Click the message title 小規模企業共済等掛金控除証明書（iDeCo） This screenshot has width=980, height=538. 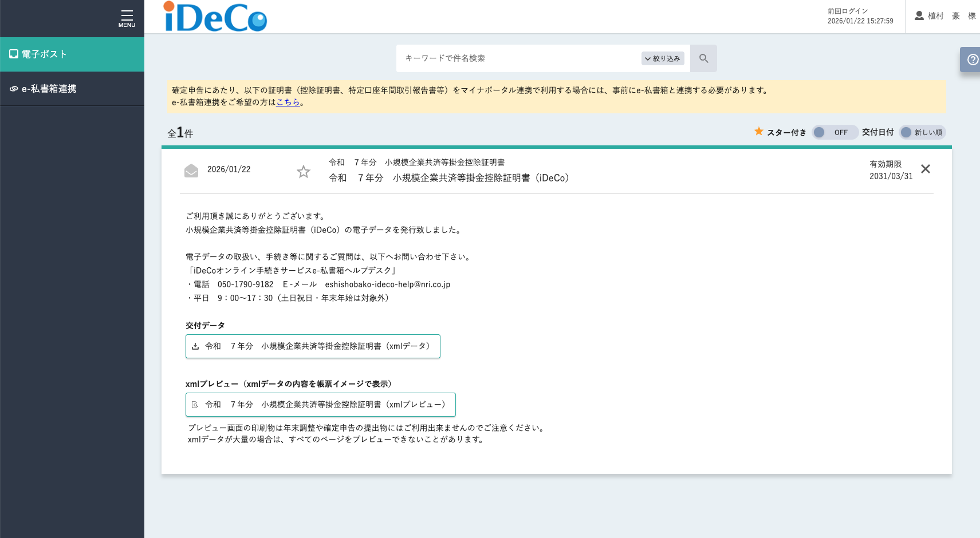pos(450,178)
